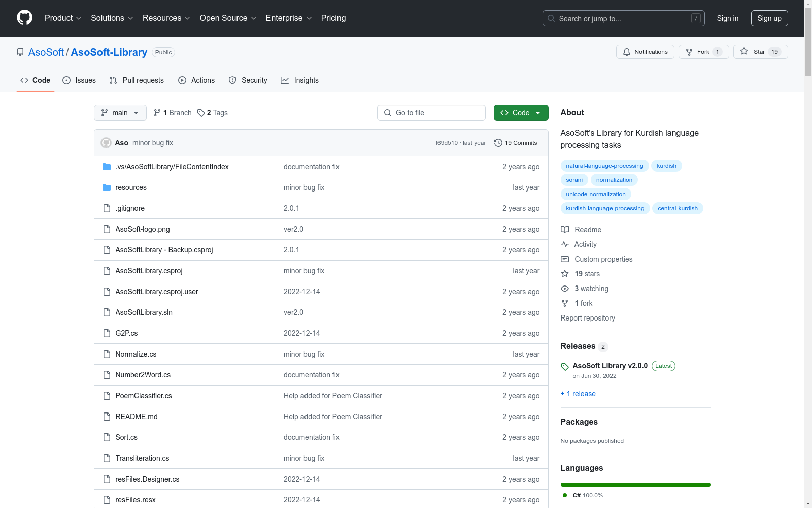812x508 pixels.
Task: Click the file icon beside G2P.cs
Action: pos(107,333)
